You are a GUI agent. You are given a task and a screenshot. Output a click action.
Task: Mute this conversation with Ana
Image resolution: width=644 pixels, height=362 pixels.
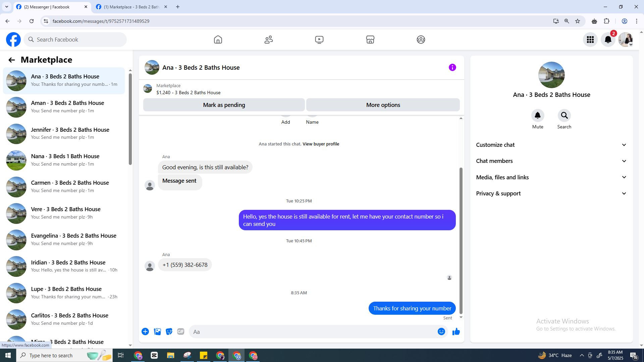coord(537,116)
